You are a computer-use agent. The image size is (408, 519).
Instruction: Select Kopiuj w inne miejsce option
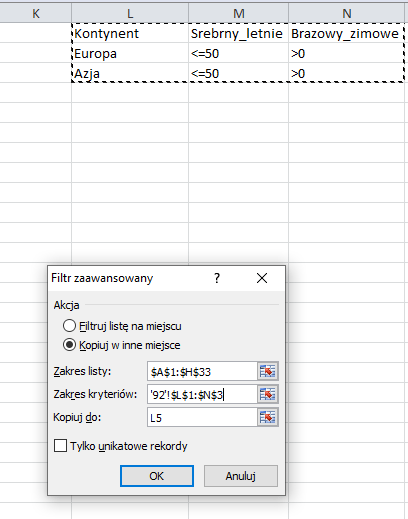pos(69,345)
